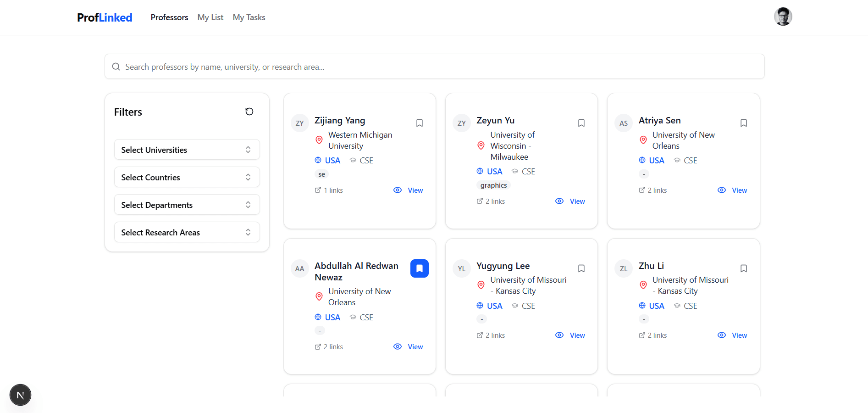View Zijiang Yang's details

pyautogui.click(x=409, y=190)
